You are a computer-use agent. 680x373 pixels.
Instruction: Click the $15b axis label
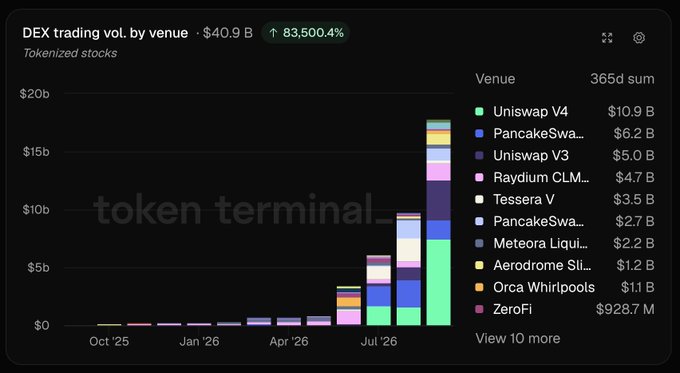click(36, 152)
